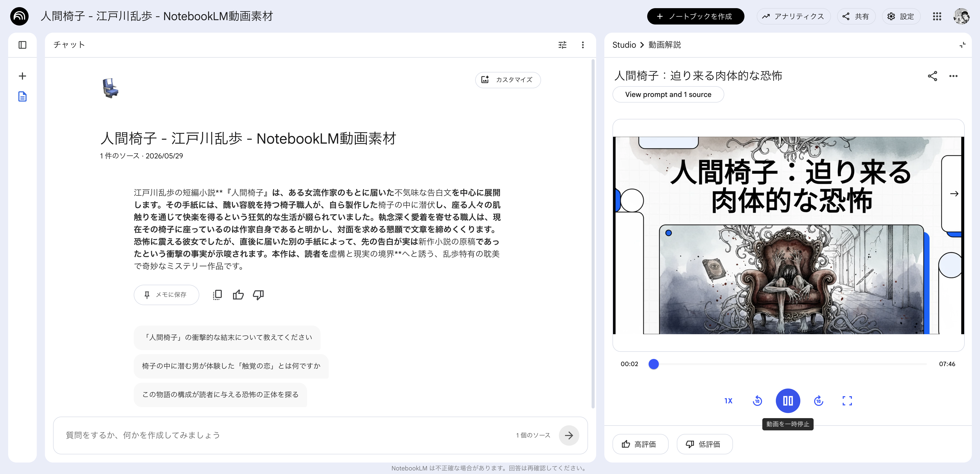Viewport: 980px width, 474px height.
Task: Change playback speed 1X
Action: 728,401
